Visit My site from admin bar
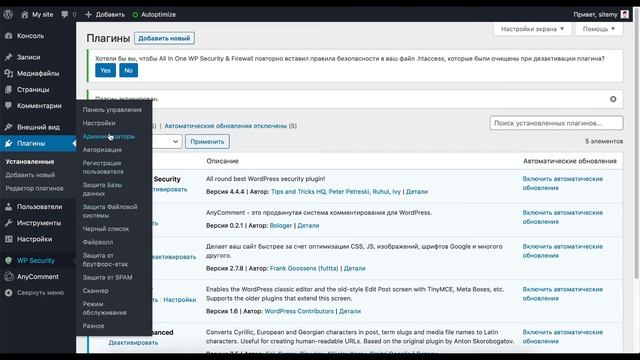This screenshot has width=640, height=360. click(x=37, y=14)
